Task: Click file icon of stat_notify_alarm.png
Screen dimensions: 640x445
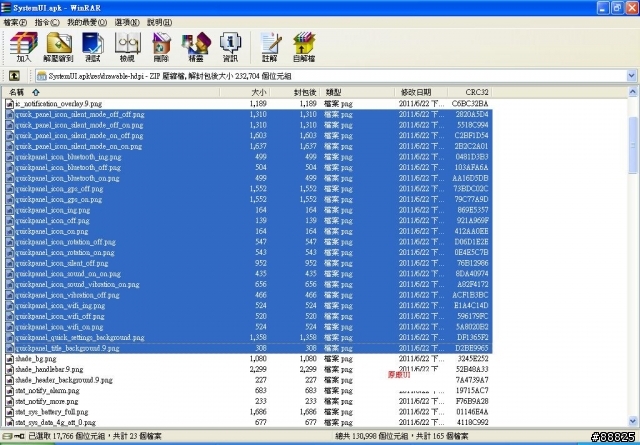Action: 10,391
